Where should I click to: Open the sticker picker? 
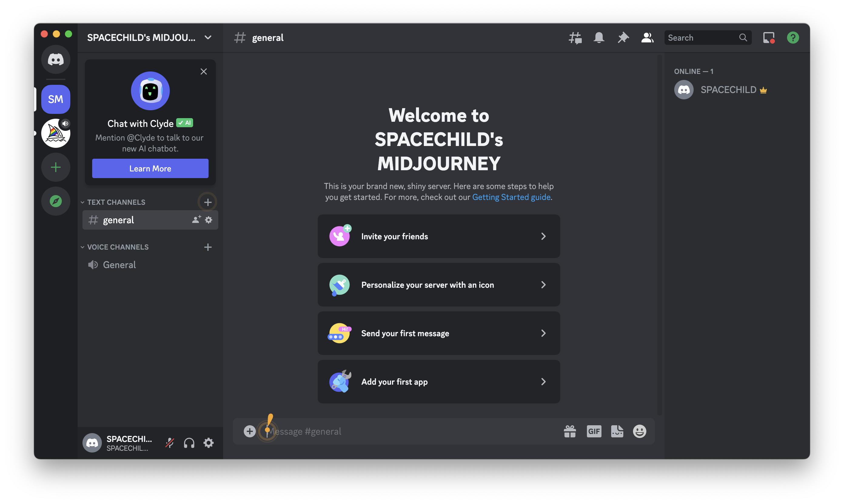(617, 431)
